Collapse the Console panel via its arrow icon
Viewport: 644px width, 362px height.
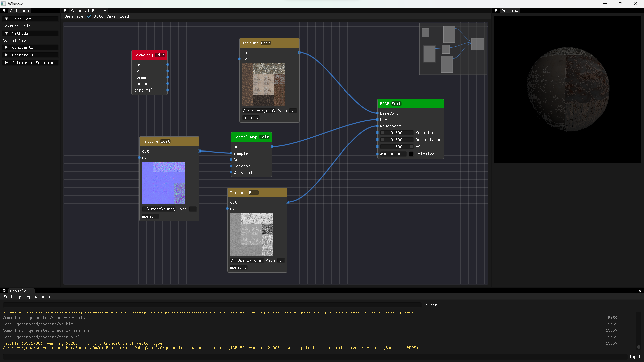point(4,291)
